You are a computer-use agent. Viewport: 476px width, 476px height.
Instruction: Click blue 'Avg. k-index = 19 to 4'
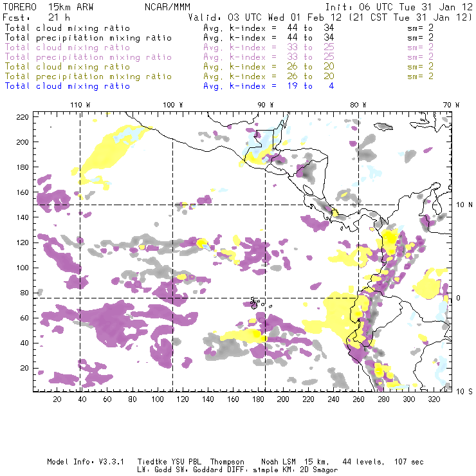pyautogui.click(x=269, y=86)
